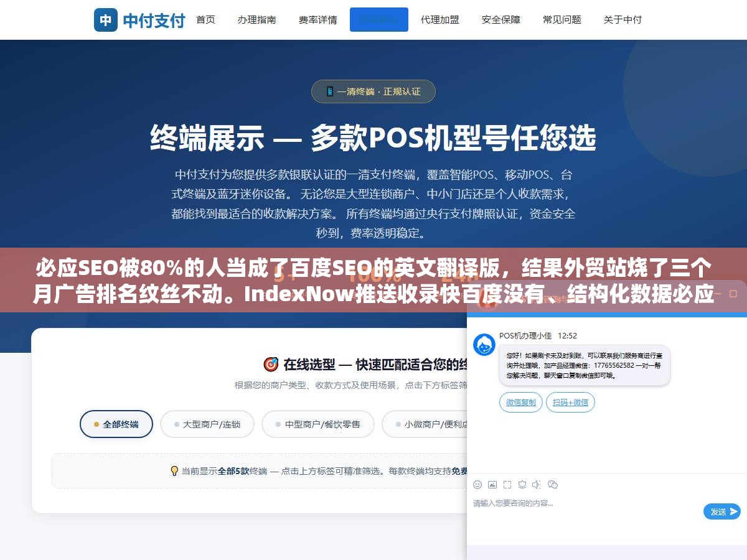Image resolution: width=747 pixels, height=560 pixels.
Task: Click the agent name POS机办理小佳
Action: coord(525,335)
